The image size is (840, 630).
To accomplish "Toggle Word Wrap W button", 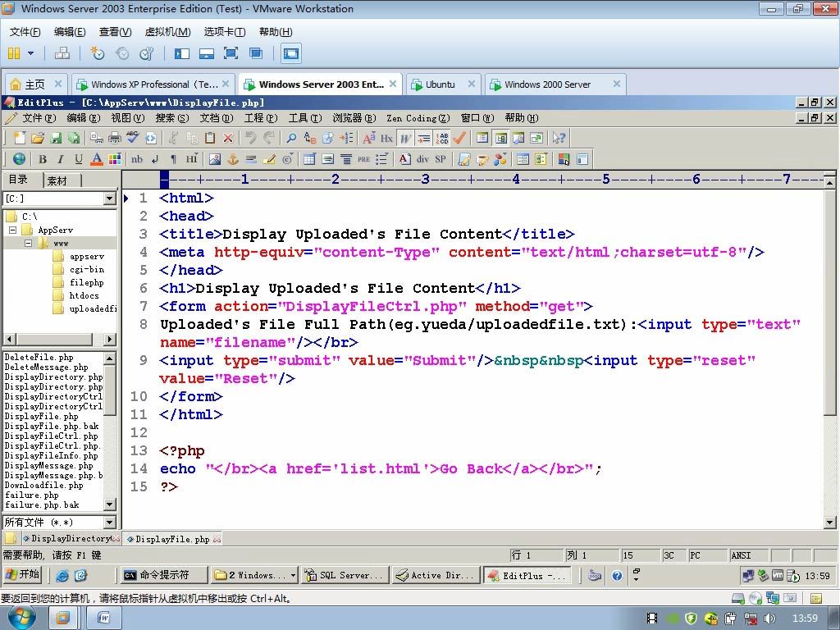I will (x=405, y=138).
